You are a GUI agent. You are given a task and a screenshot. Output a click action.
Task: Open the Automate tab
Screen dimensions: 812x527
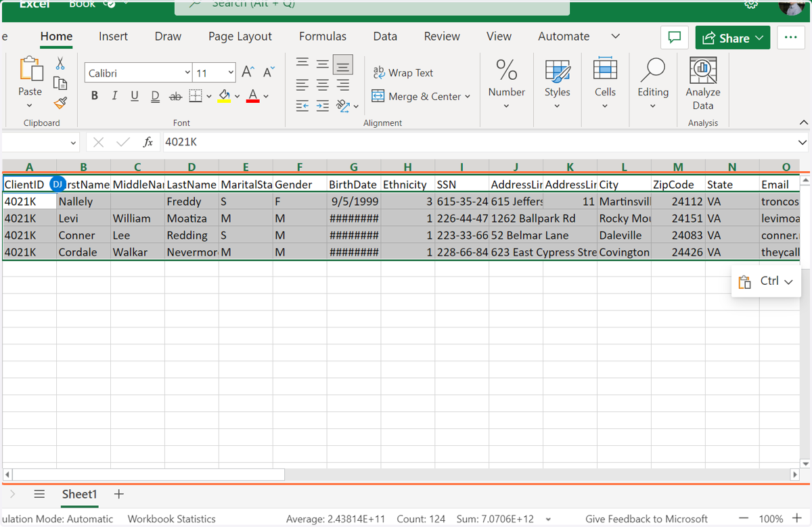pyautogui.click(x=564, y=37)
